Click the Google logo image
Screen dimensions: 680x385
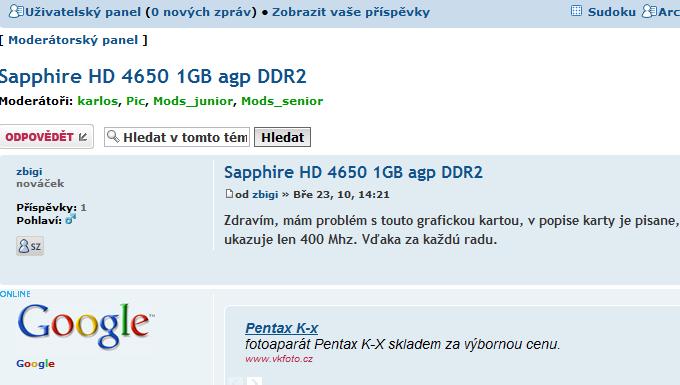point(85,326)
